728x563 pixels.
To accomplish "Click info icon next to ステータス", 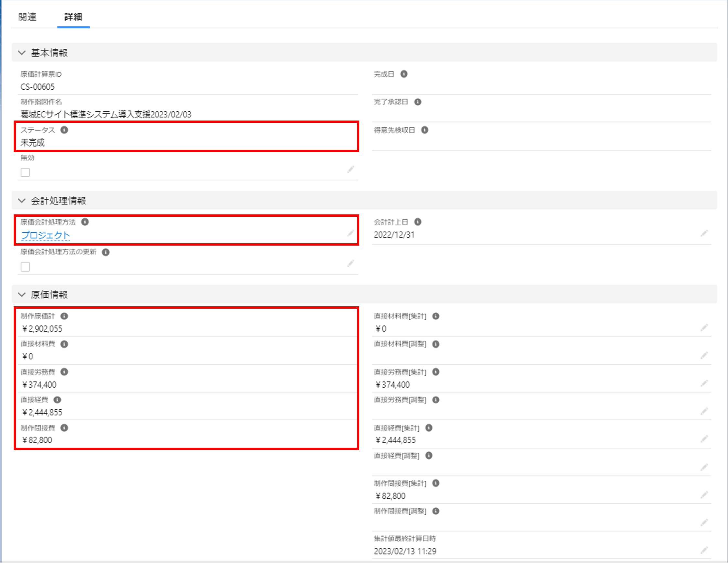I will (x=64, y=130).
